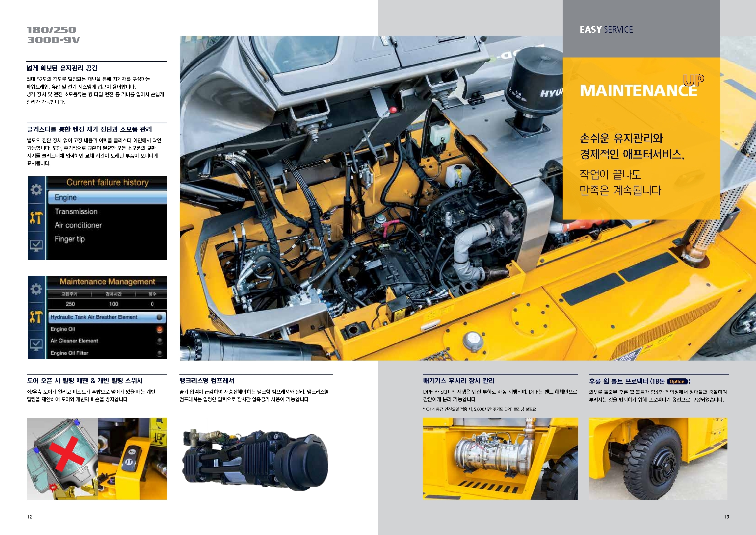Click the MAINTENANCE UP title
Image resolution: width=756 pixels, height=535 pixels.
(x=639, y=90)
